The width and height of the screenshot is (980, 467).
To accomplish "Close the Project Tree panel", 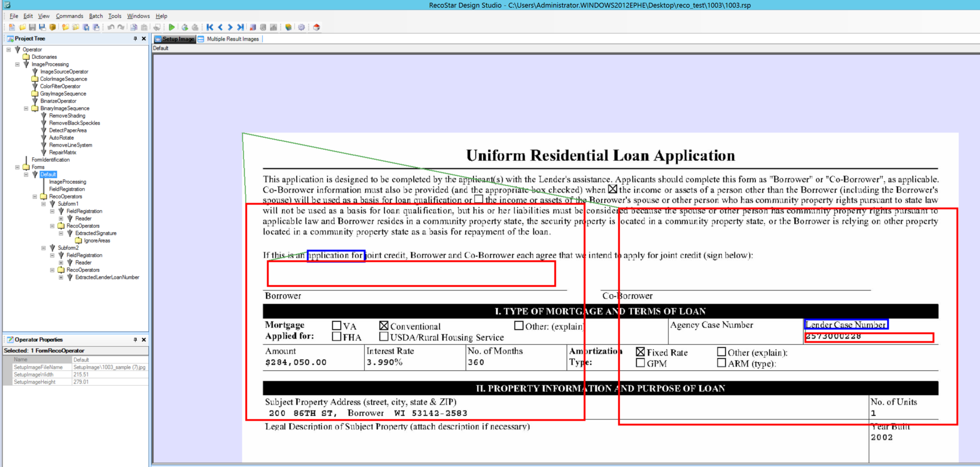I will [x=144, y=39].
